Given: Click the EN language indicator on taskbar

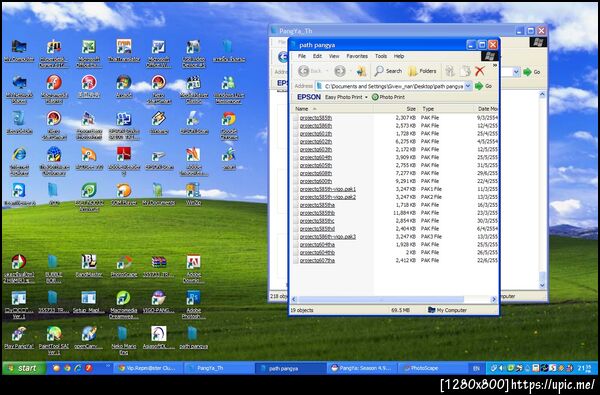Looking at the screenshot, I should (x=476, y=368).
